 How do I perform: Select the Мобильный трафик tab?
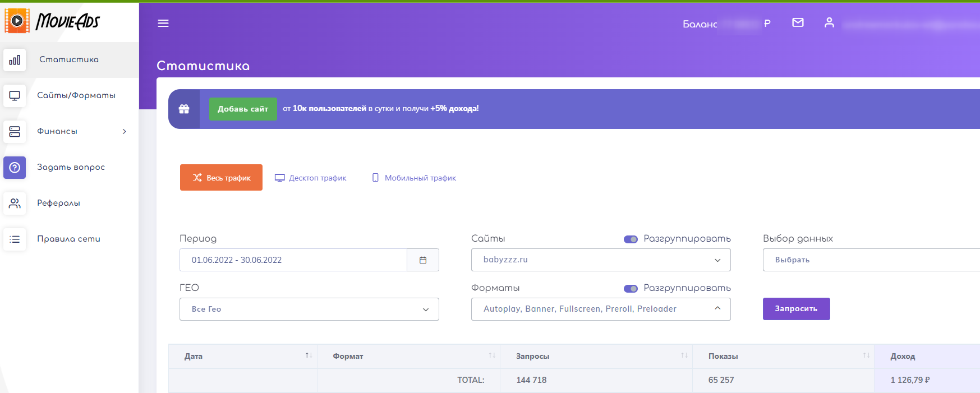click(414, 178)
